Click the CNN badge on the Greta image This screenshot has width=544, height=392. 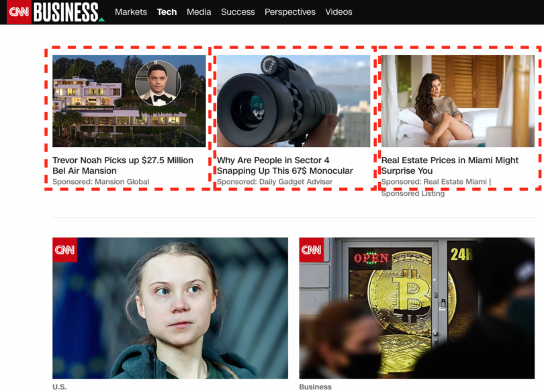click(65, 250)
